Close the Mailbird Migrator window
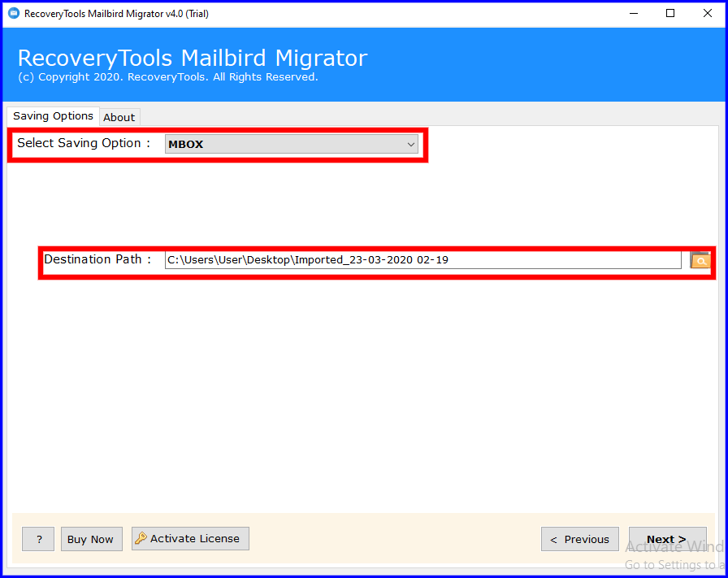This screenshot has width=728, height=578. click(x=707, y=14)
